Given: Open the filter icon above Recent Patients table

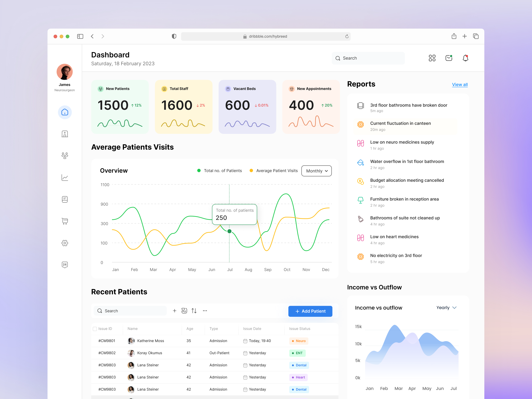Looking at the screenshot, I should coord(184,311).
